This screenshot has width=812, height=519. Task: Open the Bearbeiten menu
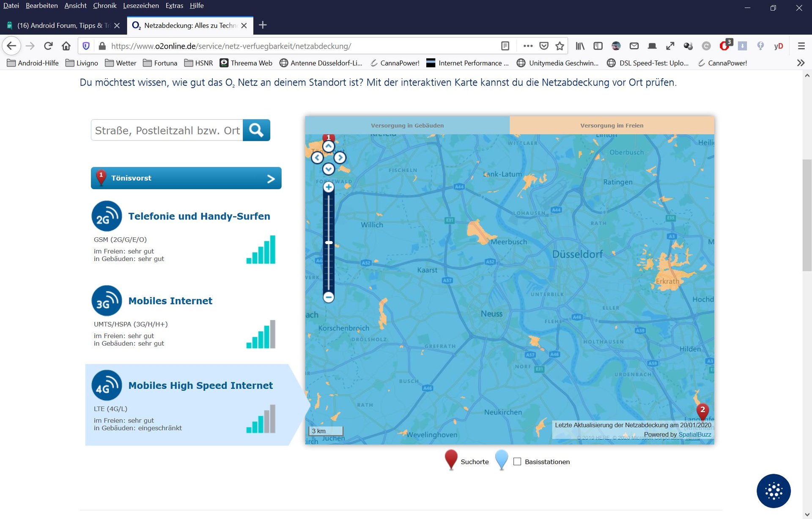pyautogui.click(x=41, y=5)
